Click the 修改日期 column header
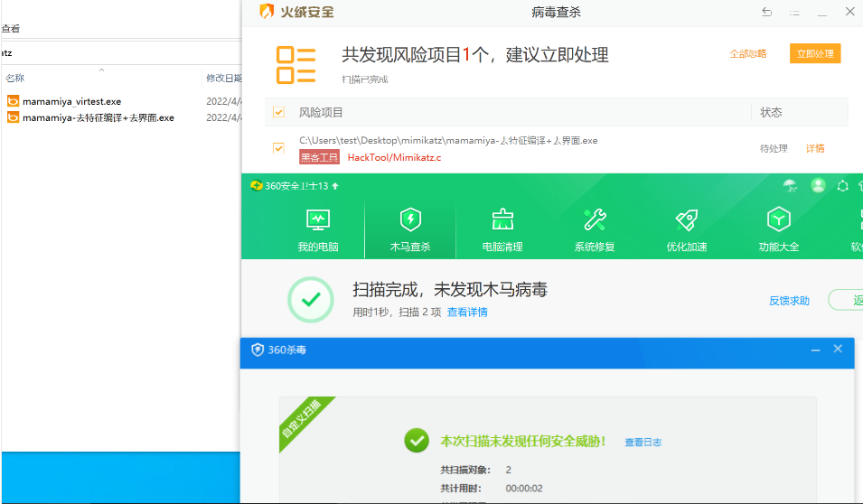Screen dimensions: 863x504 coord(223,79)
